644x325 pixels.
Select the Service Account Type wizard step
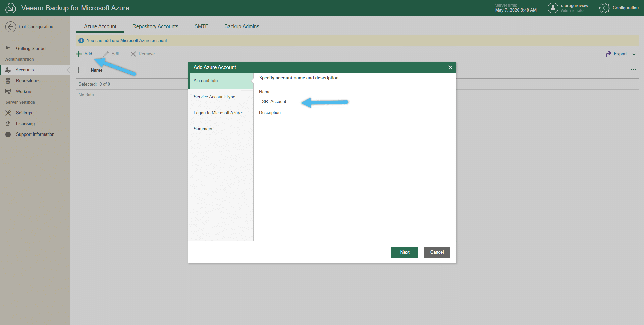point(220,97)
